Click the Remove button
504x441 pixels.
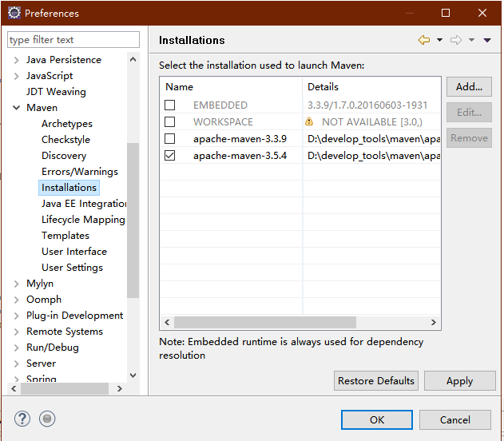pos(469,138)
